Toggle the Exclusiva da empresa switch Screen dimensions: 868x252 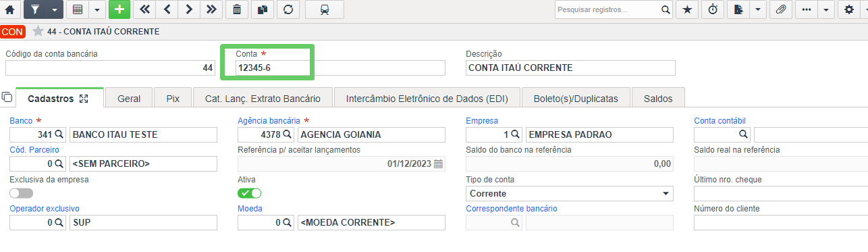21,193
